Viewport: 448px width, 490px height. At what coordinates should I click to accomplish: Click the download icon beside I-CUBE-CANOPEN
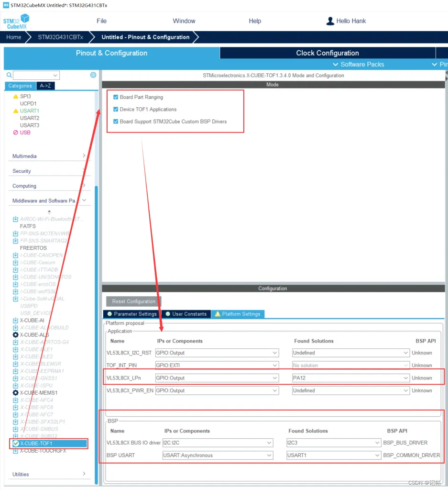pos(15,256)
